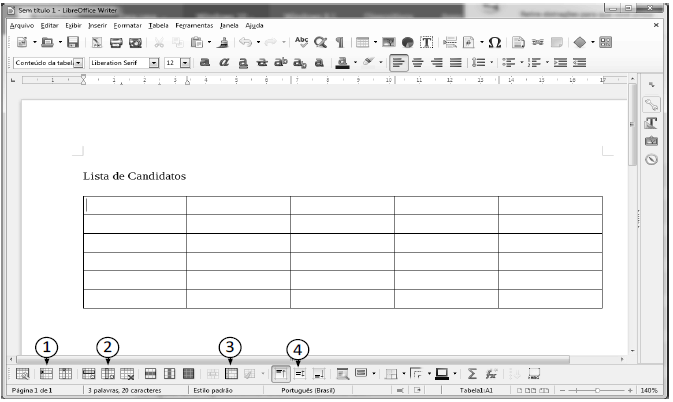Open the font size 12 dropdown
This screenshot has height=402, width=673.
185,62
